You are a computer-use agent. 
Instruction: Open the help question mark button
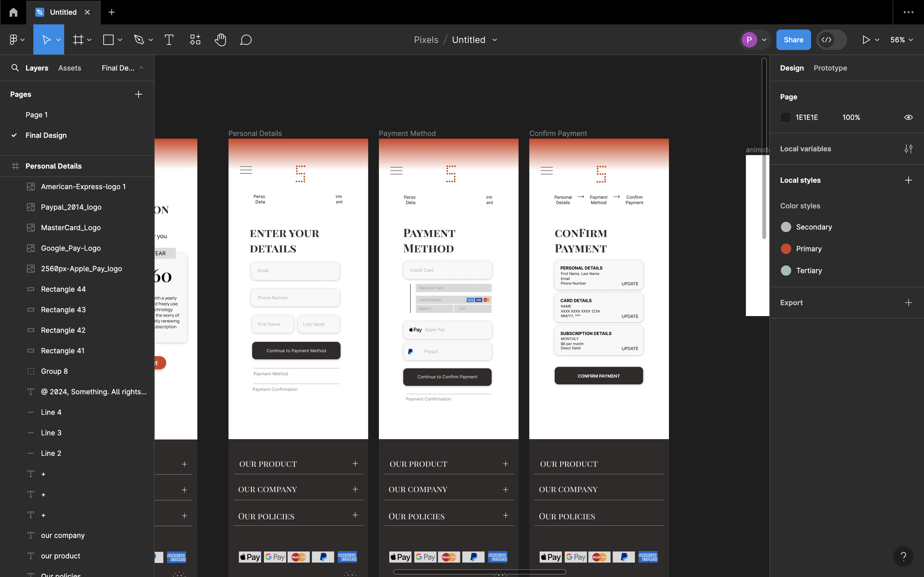[903, 556]
